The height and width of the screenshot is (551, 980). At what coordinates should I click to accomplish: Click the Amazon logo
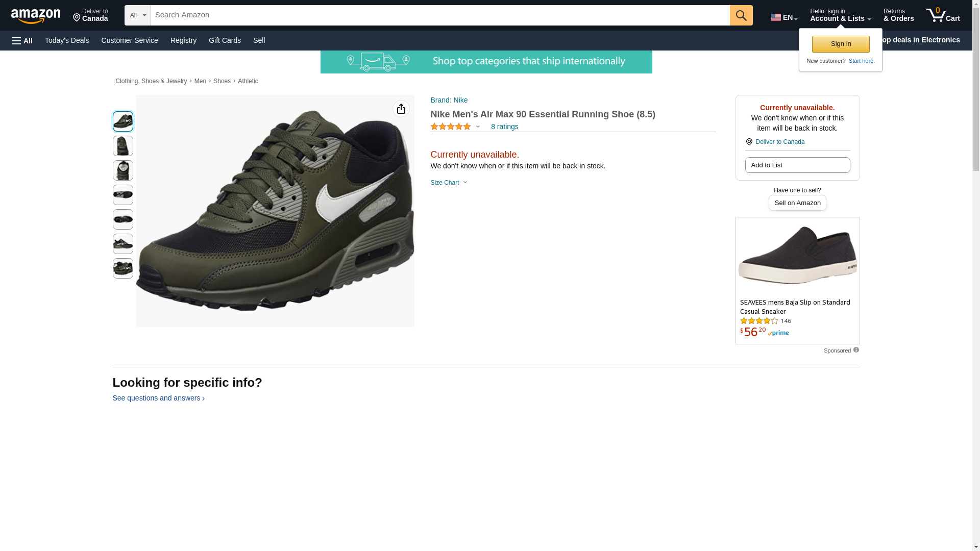click(x=36, y=16)
